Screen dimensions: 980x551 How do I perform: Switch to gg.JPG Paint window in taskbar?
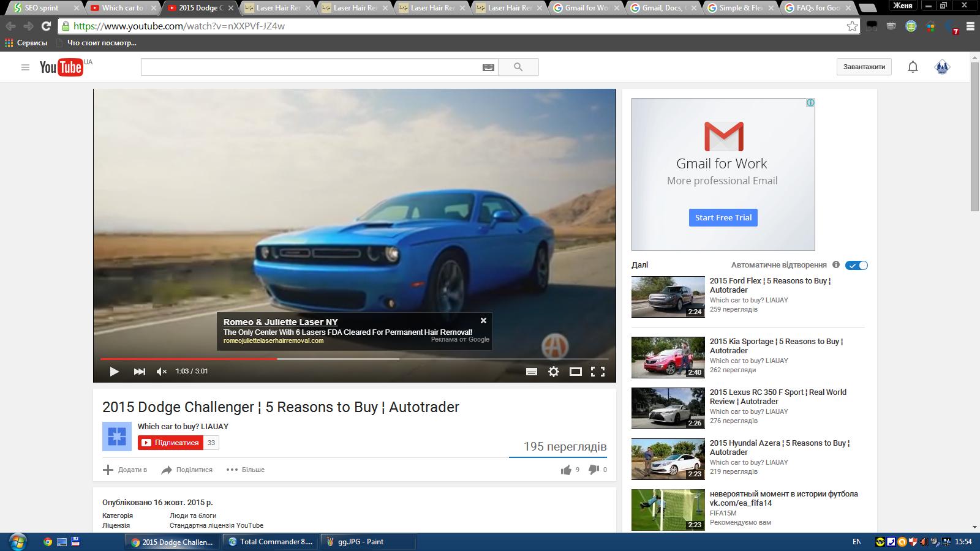coord(368,542)
